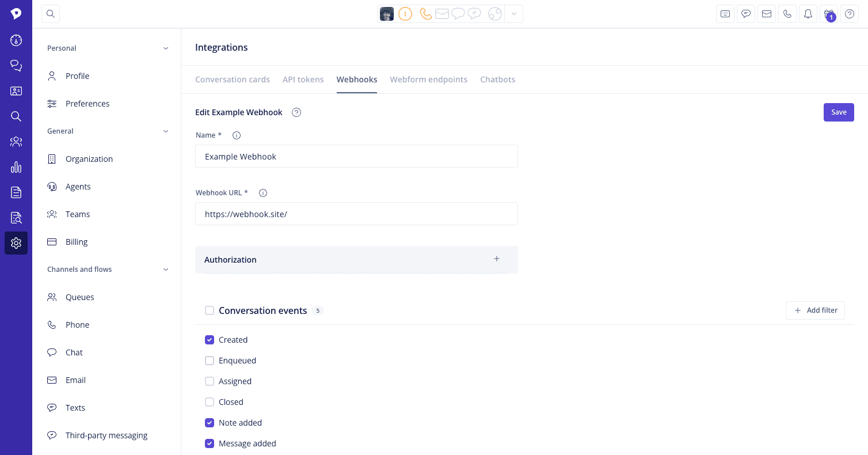868x455 pixels.
Task: Disable the Created event checkbox
Action: click(x=210, y=339)
